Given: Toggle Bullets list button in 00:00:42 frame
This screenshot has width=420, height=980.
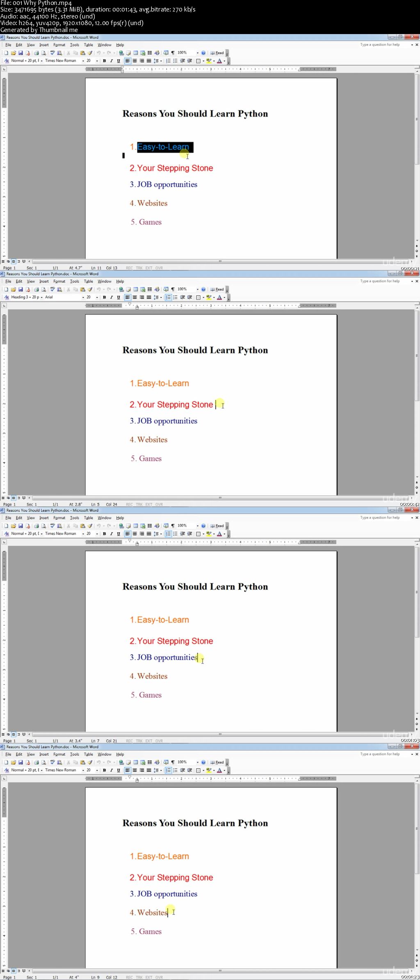Looking at the screenshot, I should pos(176,297).
